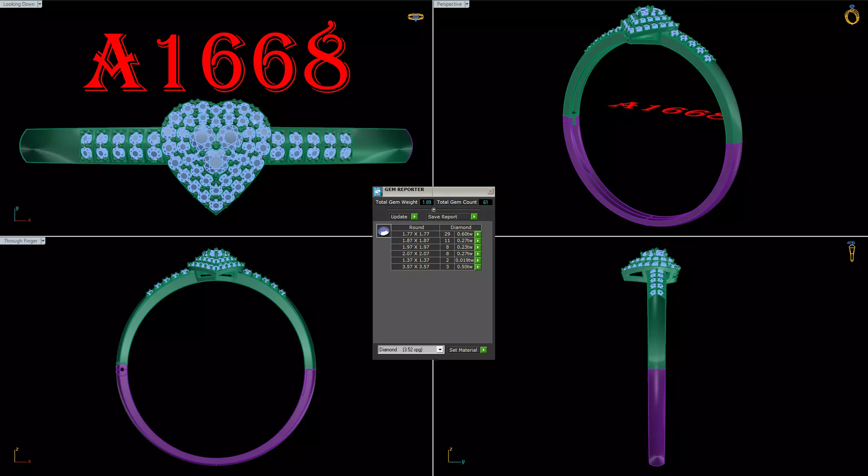Image resolution: width=868 pixels, height=476 pixels.
Task: Open the Diamond (3.52 spg) material dropdown
Action: pyautogui.click(x=440, y=350)
